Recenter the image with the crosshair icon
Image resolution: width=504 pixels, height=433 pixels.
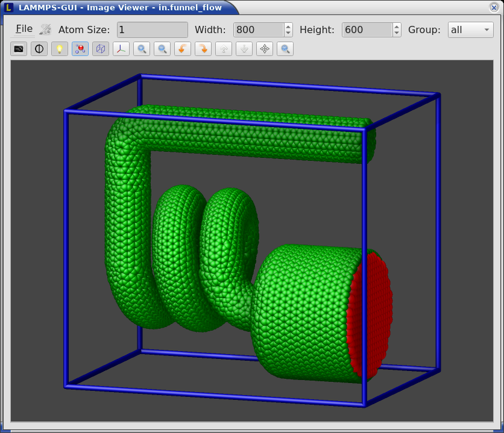[265, 49]
